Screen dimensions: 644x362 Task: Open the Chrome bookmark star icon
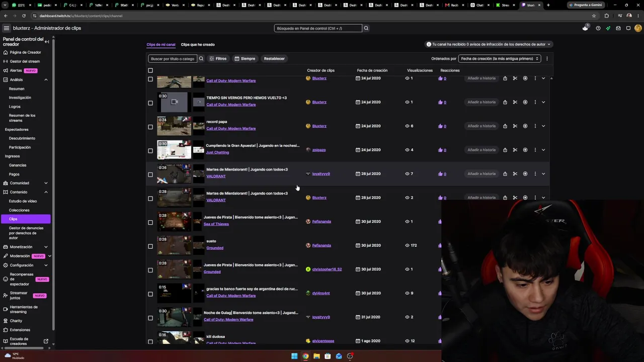click(594, 16)
